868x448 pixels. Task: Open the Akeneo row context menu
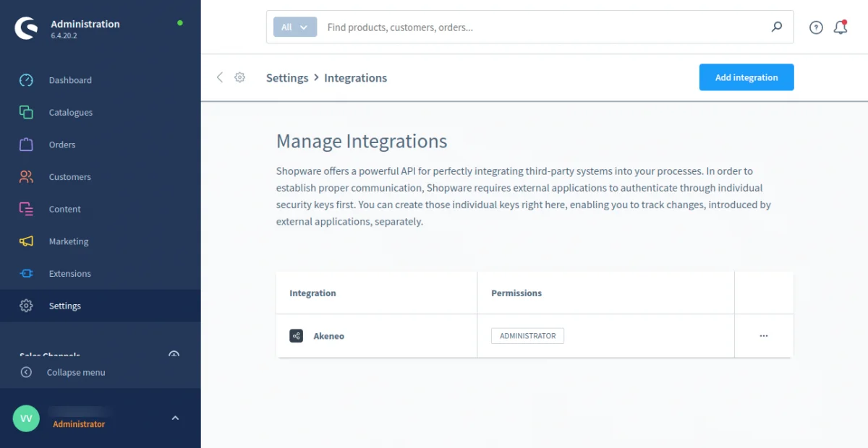[x=764, y=335]
